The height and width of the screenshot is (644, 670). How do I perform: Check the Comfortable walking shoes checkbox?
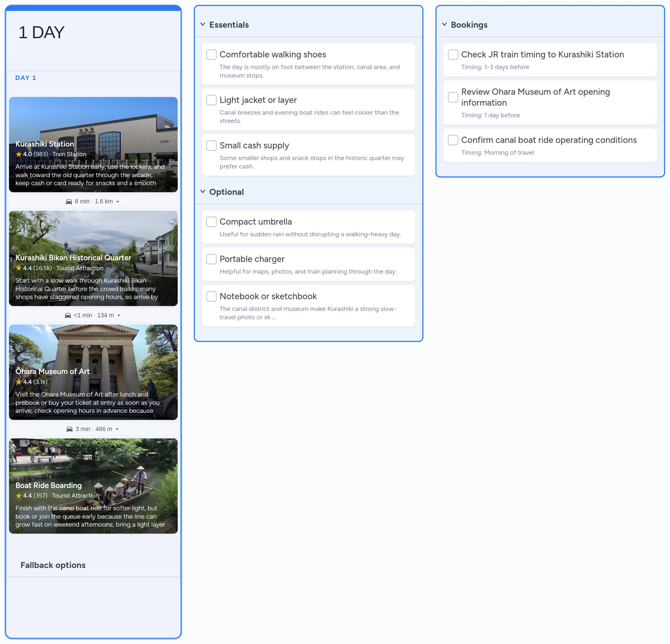tap(211, 54)
